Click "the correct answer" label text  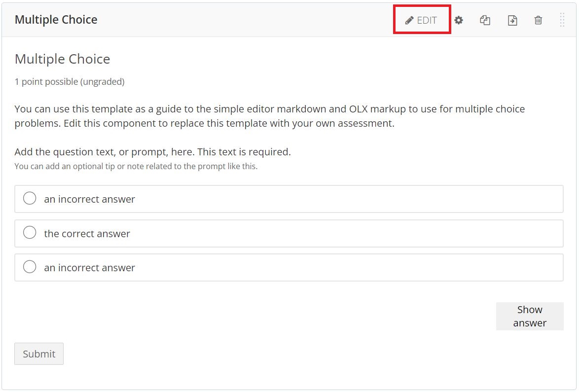tap(87, 234)
